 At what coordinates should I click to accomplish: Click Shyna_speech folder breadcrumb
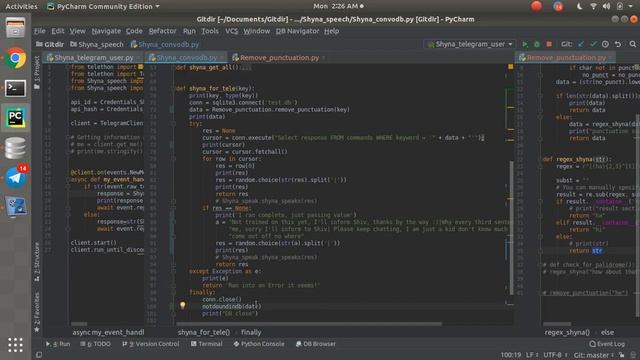point(97,44)
